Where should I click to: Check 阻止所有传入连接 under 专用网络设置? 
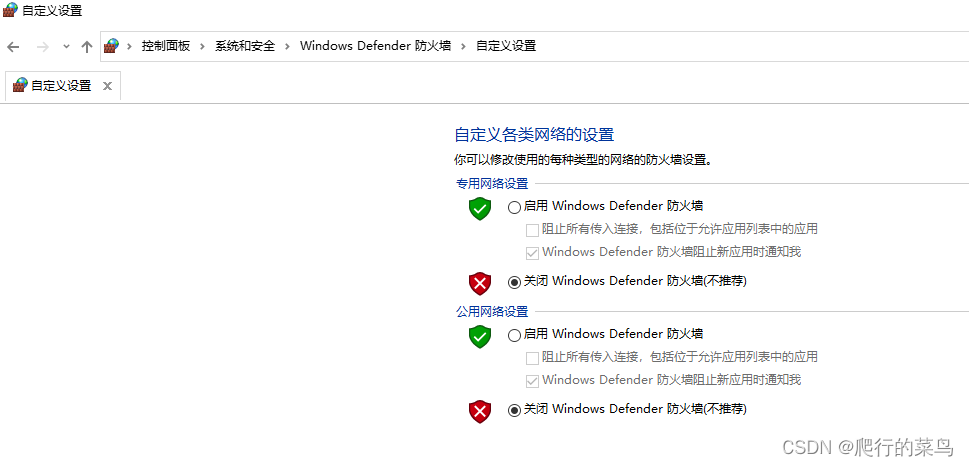[x=532, y=231]
